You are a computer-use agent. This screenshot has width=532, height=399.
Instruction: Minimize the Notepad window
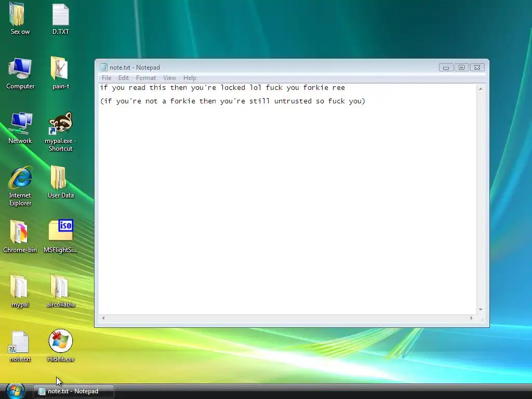[446, 68]
